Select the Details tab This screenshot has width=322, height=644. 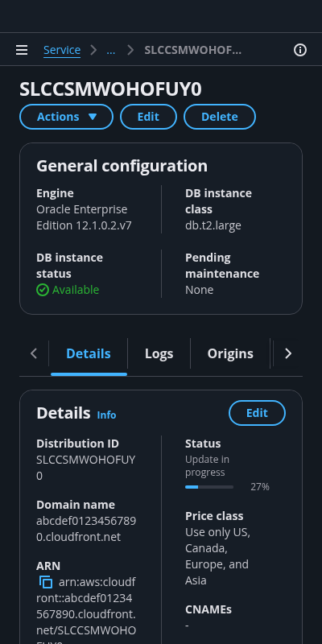coord(89,353)
